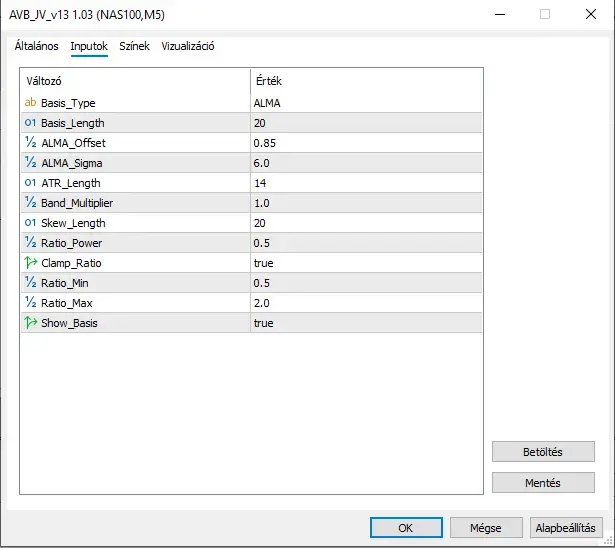Select the Ratio_Power variable name
Image resolution: width=615 pixels, height=548 pixels.
coord(72,243)
